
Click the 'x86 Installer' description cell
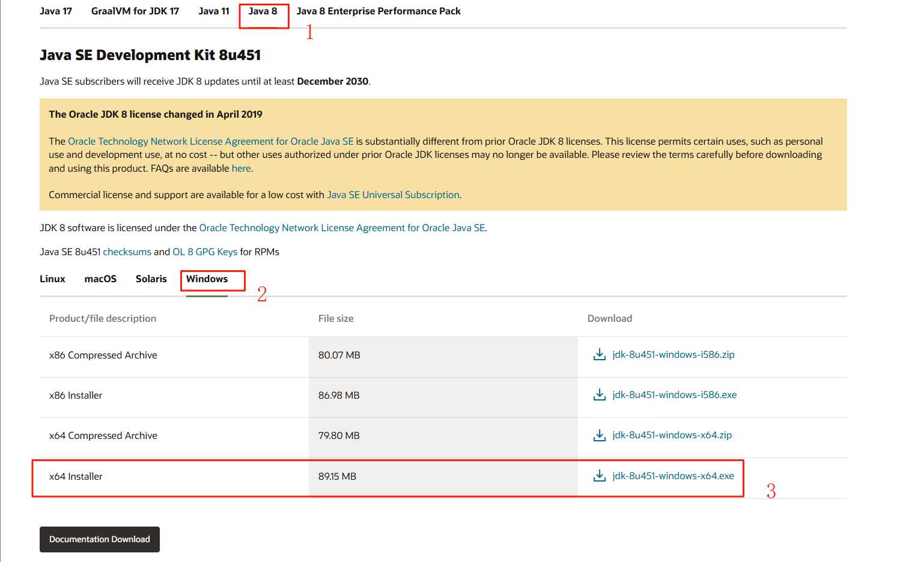click(174, 397)
